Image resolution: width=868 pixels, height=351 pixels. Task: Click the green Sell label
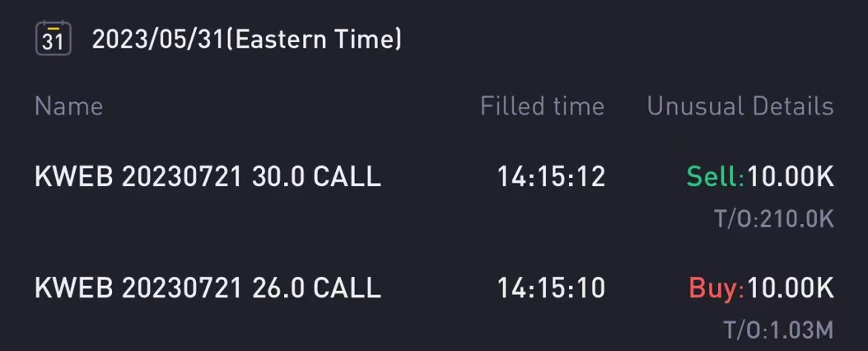click(x=715, y=177)
